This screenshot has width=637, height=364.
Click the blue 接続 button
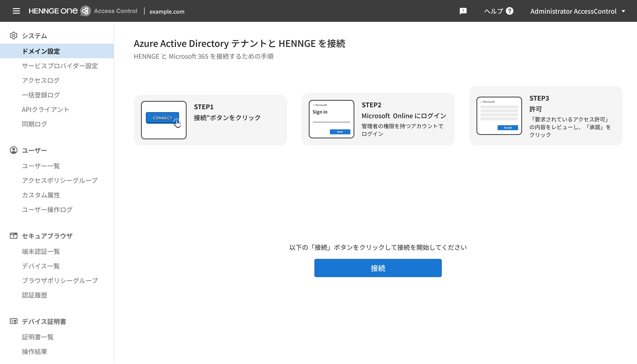378,268
